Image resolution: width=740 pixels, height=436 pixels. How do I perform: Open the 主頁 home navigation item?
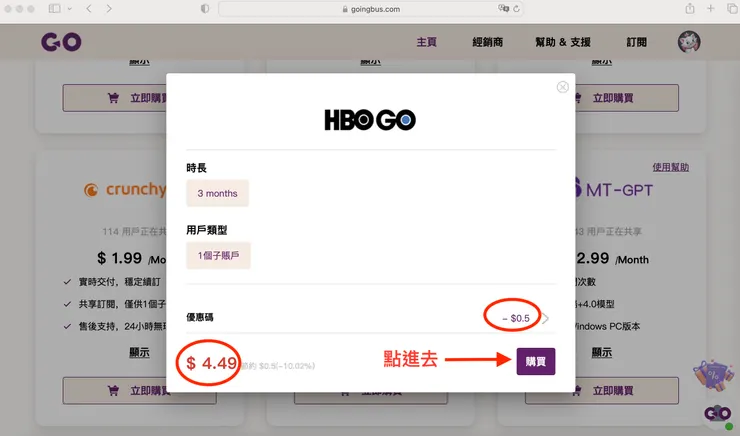pyautogui.click(x=426, y=42)
